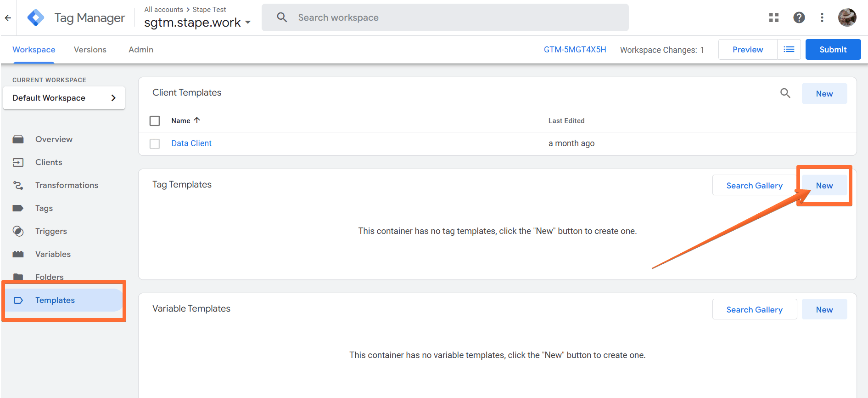Click the Workspace Changes: 1 text

point(662,50)
